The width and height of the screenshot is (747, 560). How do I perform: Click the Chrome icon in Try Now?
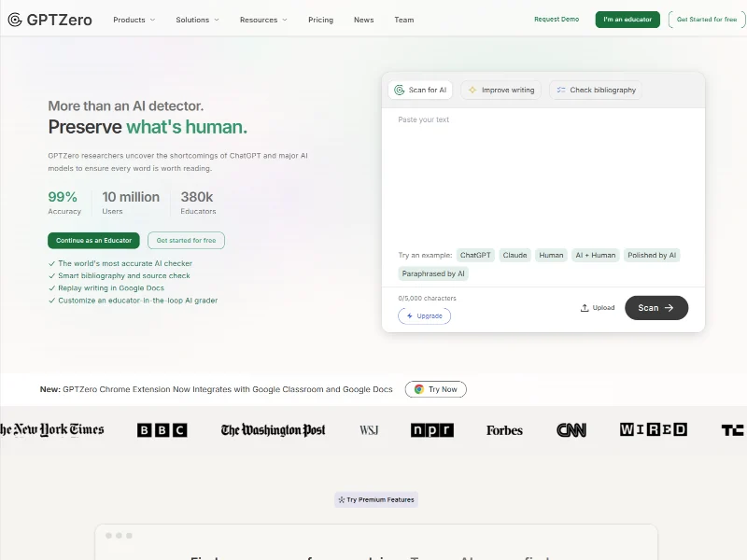coord(418,389)
